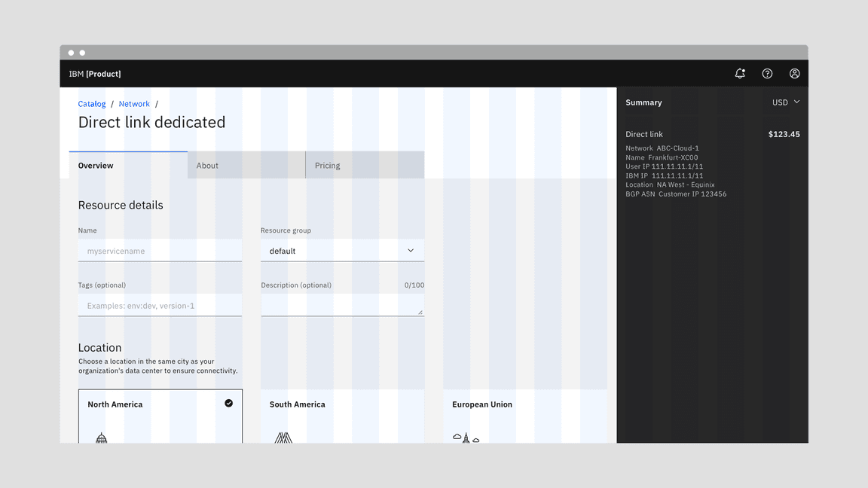Click the chevron in the default selector

tap(411, 251)
